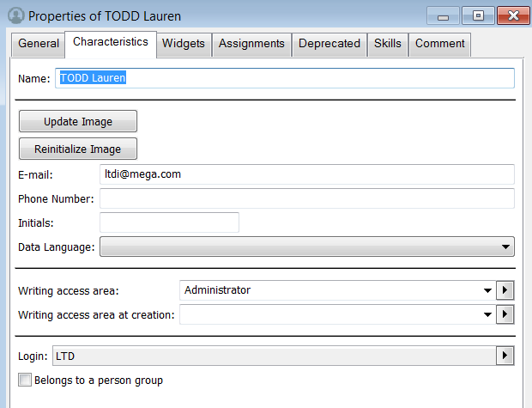This screenshot has width=532, height=408.
Task: Focus the E-mail input field
Action: click(306, 174)
